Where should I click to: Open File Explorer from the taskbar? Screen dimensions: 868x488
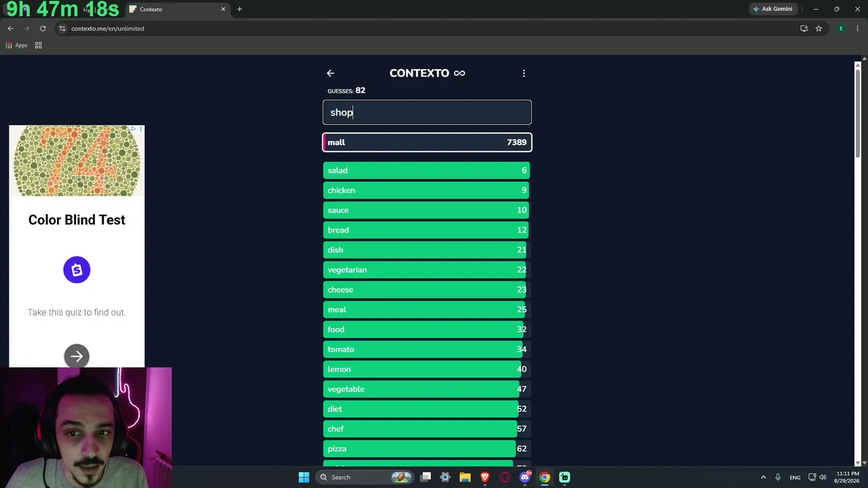(465, 477)
